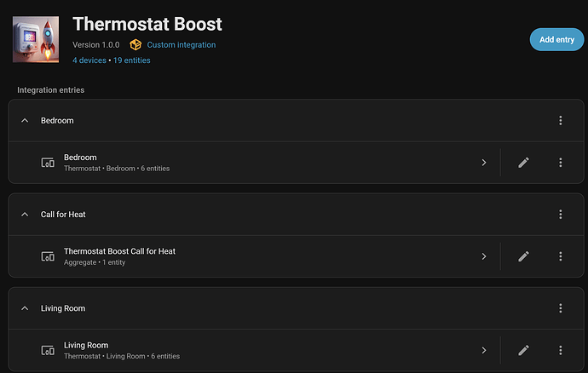
Task: Edit the Thermostat Boost Call for Heat device
Action: point(524,256)
